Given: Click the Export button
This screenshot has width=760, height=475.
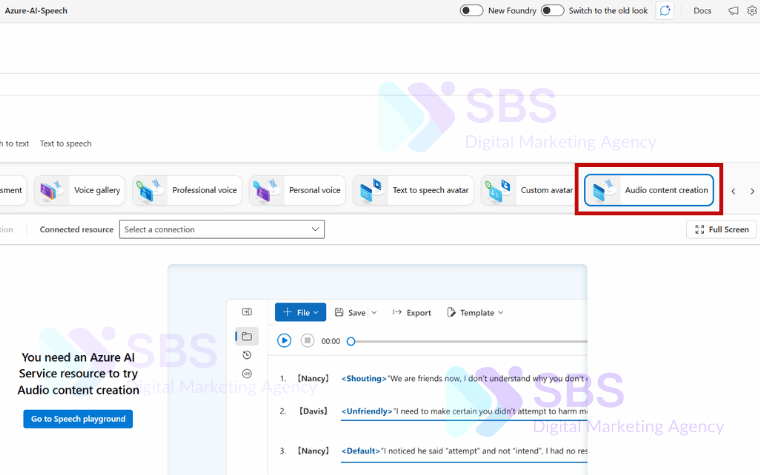Looking at the screenshot, I should [x=412, y=313].
